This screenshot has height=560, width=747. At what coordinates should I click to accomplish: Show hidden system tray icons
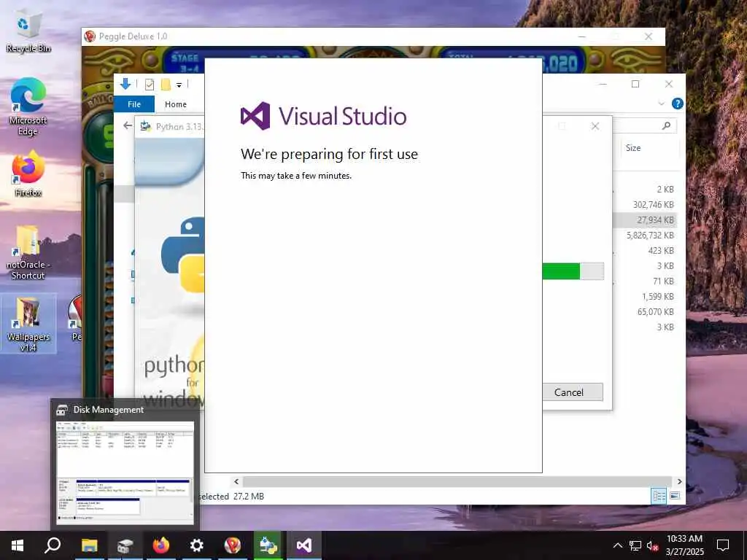(617, 545)
